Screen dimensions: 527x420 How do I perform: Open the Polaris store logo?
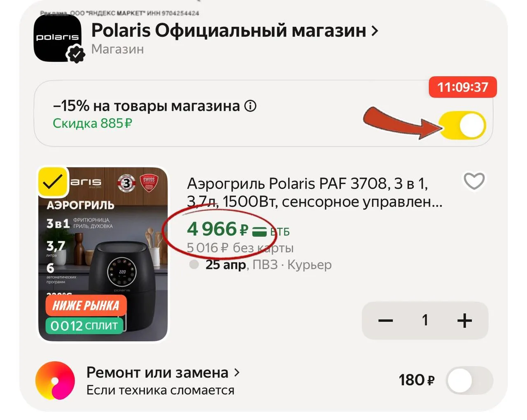[57, 38]
